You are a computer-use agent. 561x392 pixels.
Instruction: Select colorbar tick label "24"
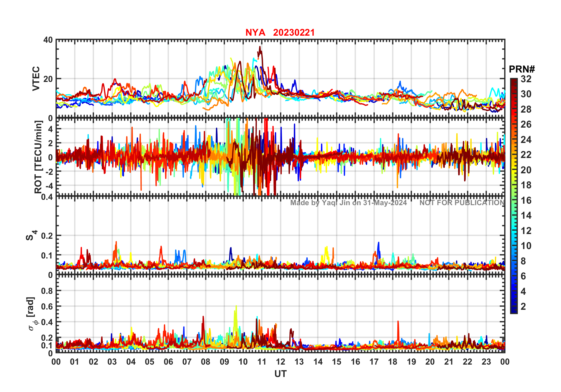click(x=526, y=140)
